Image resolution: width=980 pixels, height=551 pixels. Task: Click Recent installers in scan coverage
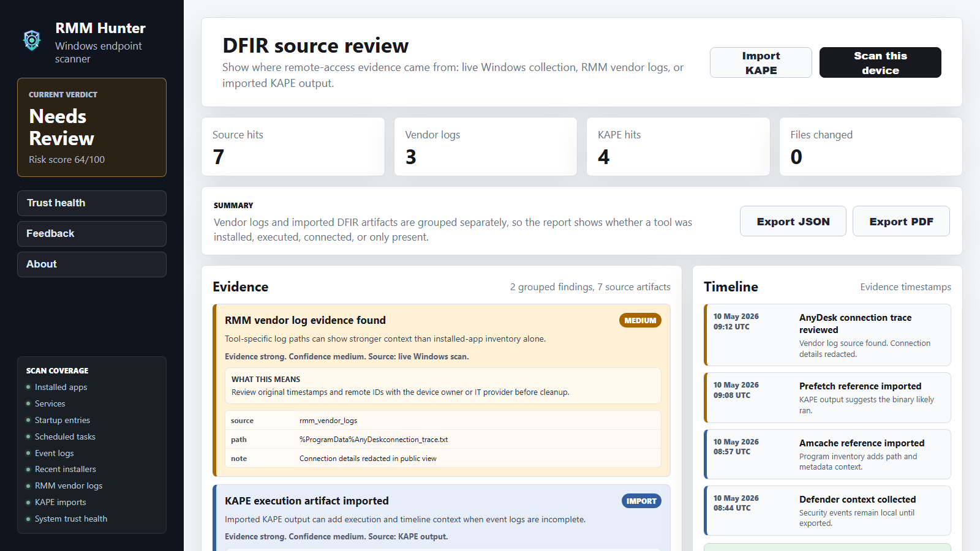pos(66,469)
